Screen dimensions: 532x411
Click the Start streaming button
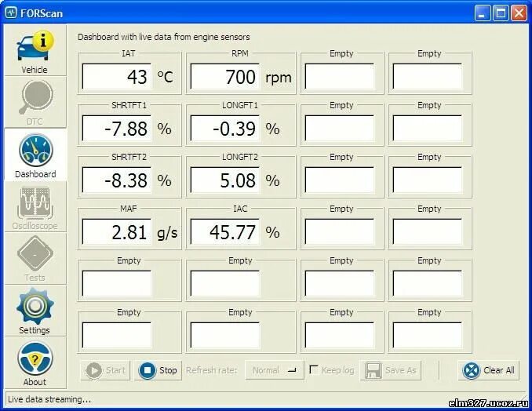coord(105,370)
